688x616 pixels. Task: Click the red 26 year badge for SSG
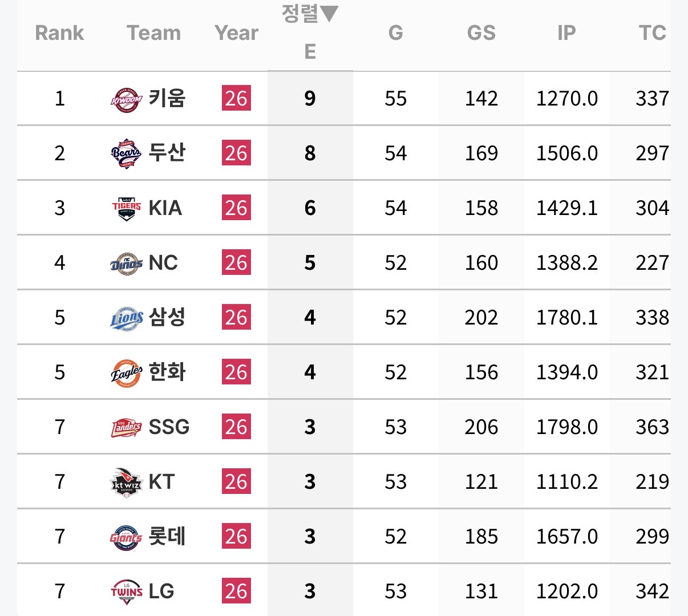(236, 427)
